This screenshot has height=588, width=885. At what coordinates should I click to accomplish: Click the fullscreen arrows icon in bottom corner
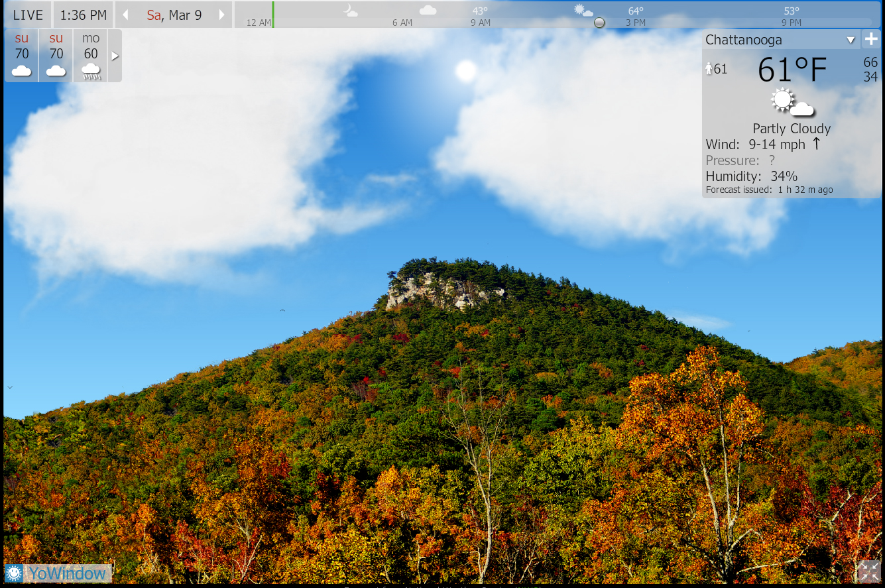pyautogui.click(x=868, y=571)
